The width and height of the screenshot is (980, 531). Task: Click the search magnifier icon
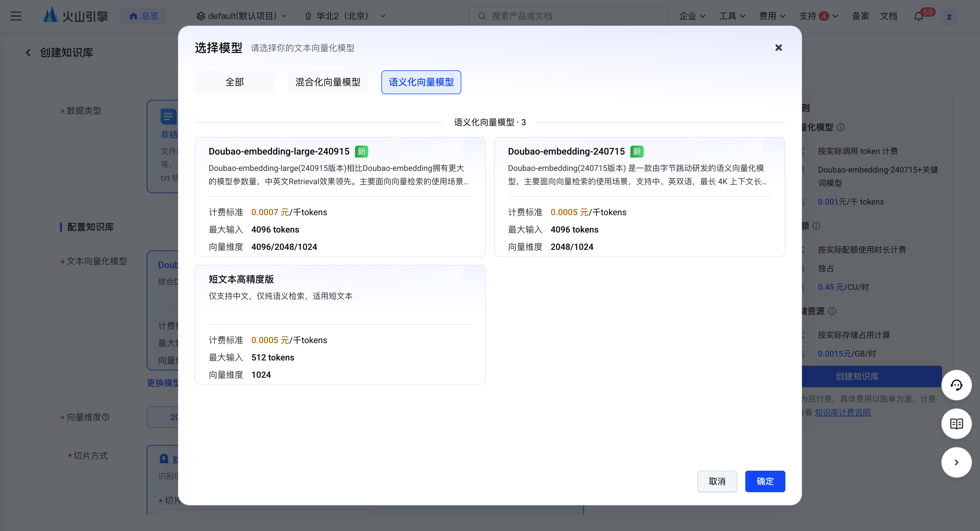(482, 16)
